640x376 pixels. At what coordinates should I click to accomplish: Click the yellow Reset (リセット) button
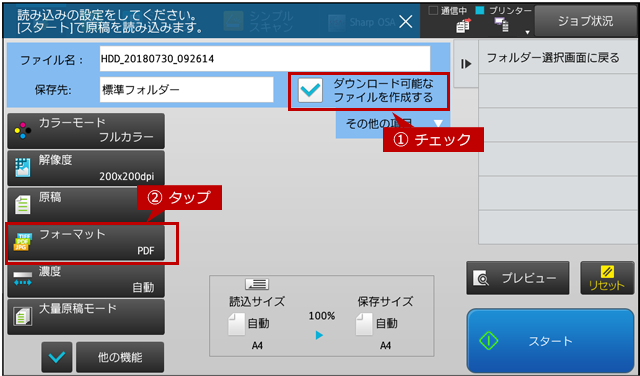pos(607,278)
